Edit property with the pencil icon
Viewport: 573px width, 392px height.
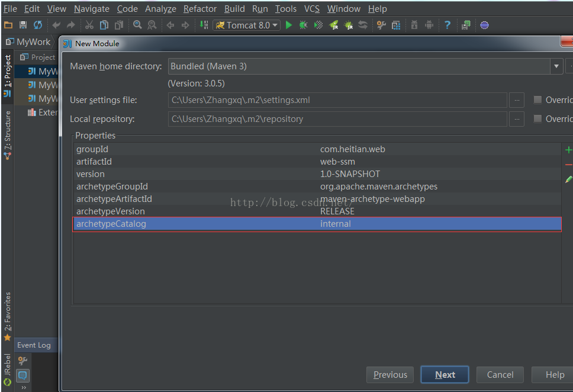[x=568, y=179]
